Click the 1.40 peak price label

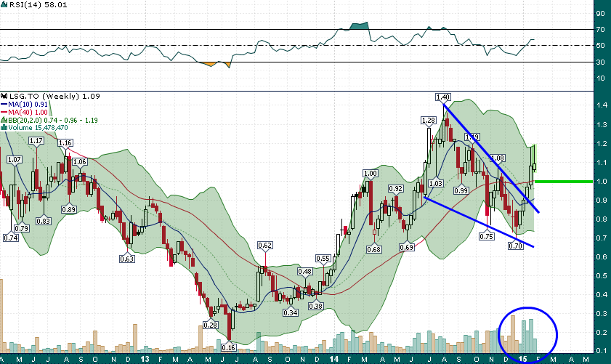click(x=443, y=97)
